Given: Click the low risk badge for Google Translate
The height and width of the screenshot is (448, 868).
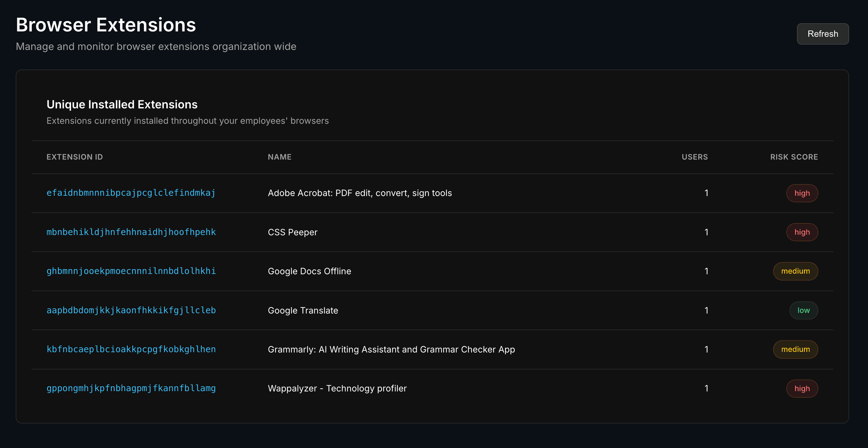Looking at the screenshot, I should tap(803, 310).
